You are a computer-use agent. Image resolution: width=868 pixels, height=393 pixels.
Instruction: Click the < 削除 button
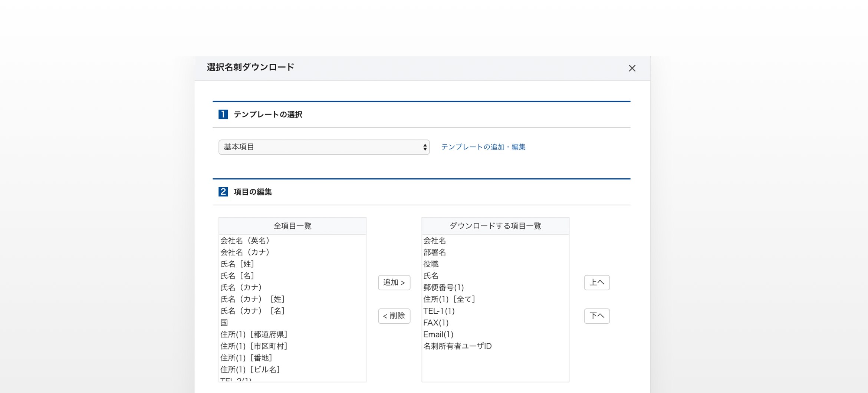pos(394,316)
